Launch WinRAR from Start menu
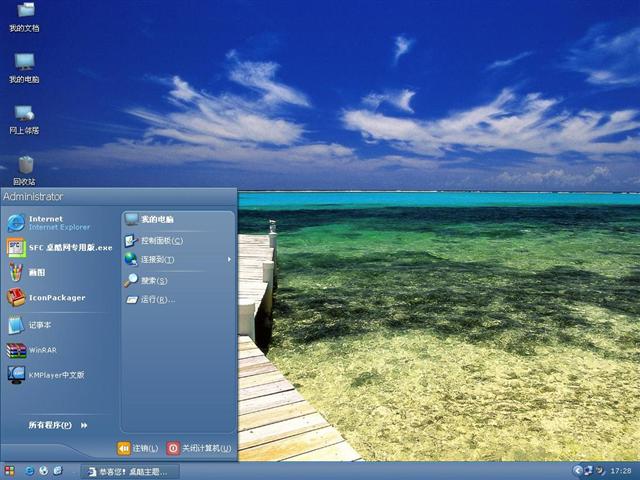 [x=42, y=351]
